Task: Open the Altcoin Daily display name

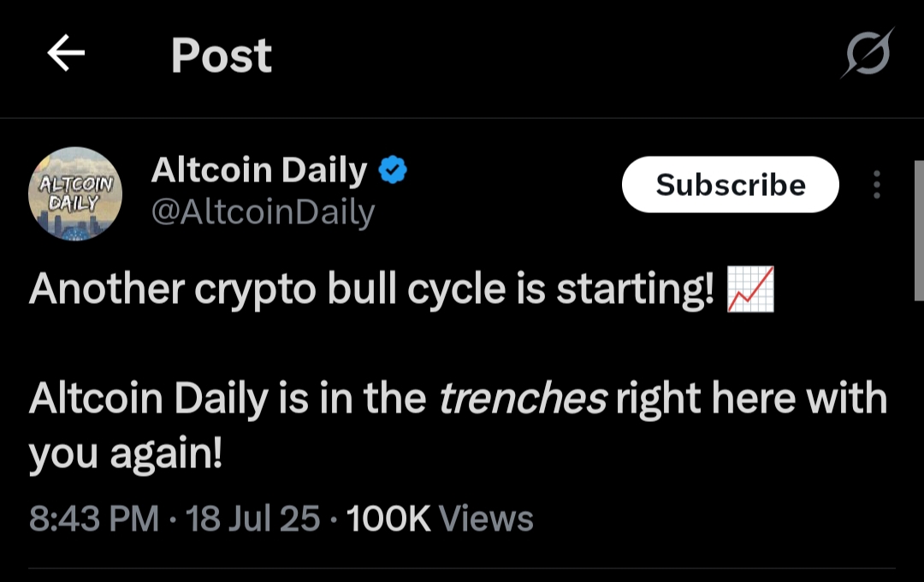Action: pyautogui.click(x=258, y=171)
